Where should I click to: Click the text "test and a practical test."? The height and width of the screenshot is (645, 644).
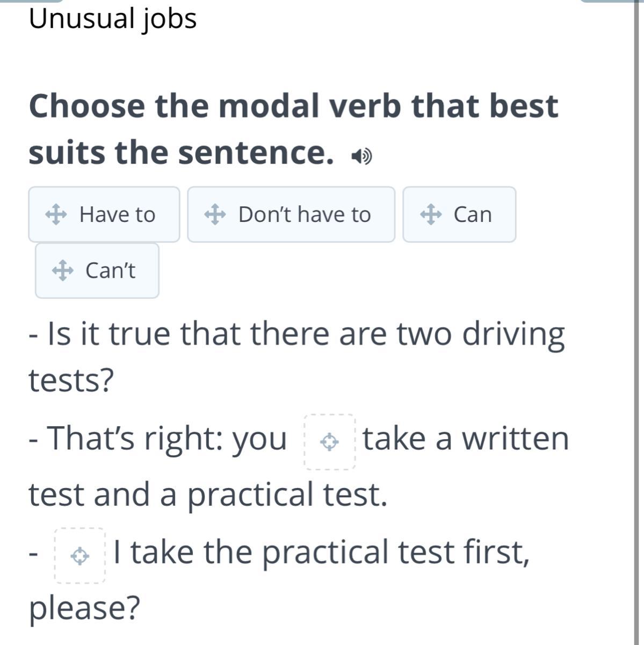208,494
